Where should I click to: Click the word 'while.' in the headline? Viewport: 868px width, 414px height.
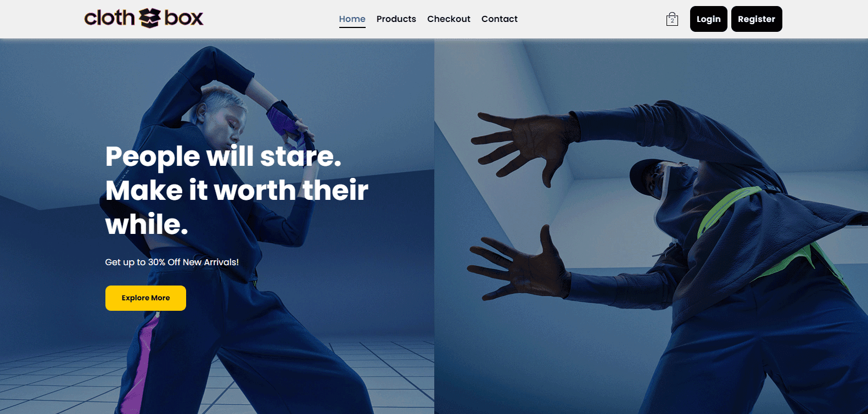pos(147,225)
